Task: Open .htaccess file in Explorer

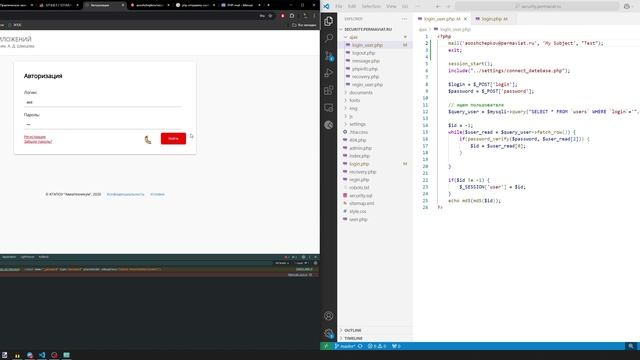Action: 358,132
